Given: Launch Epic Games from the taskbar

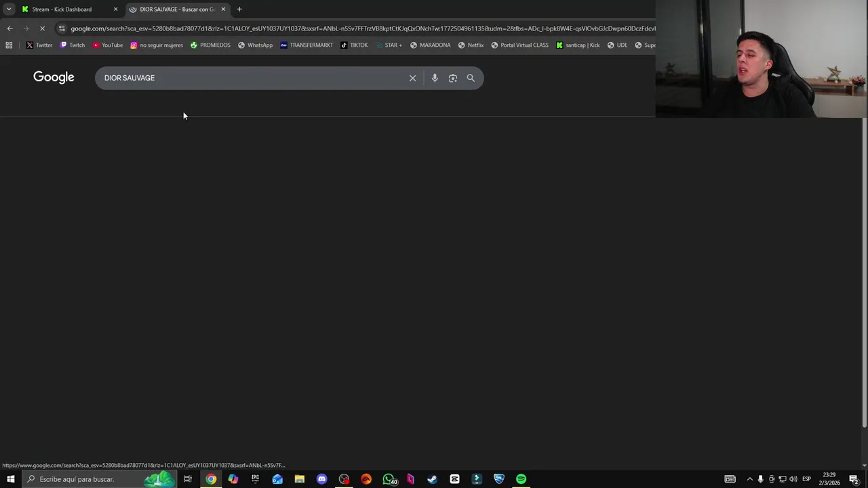Looking at the screenshot, I should pyautogui.click(x=255, y=479).
